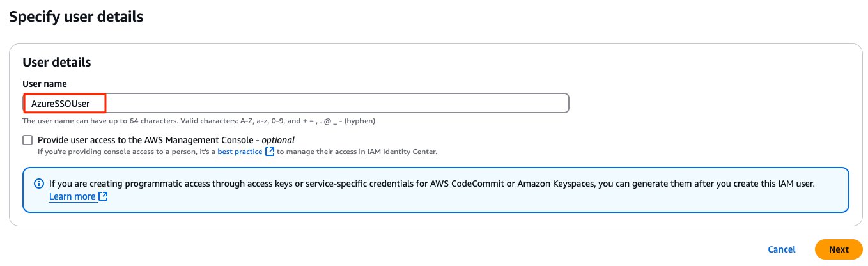
Task: Open the "best practice" link
Action: click(x=240, y=152)
